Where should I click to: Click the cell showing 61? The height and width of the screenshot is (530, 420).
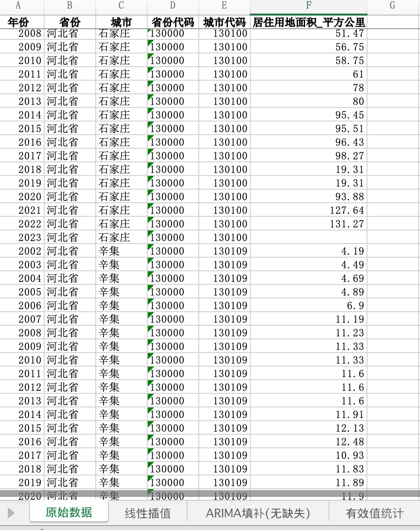coord(309,74)
